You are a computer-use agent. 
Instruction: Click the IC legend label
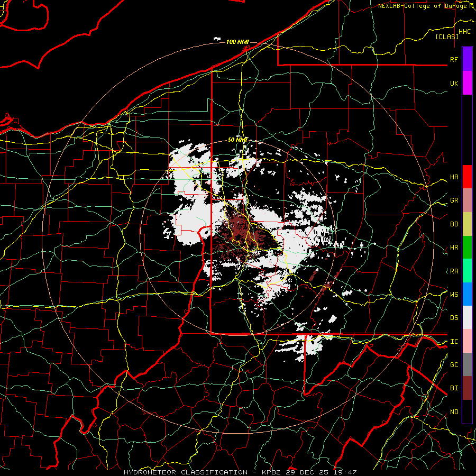click(x=454, y=341)
